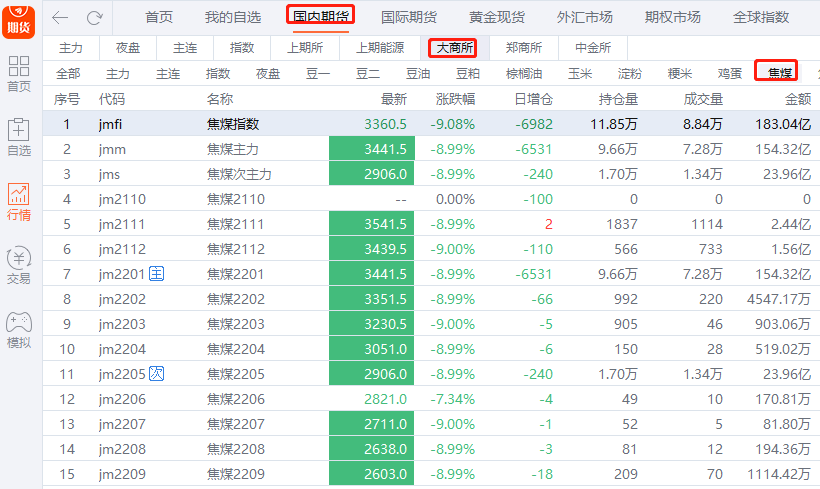Open 自选 watchlist in left sidebar

tap(19, 137)
